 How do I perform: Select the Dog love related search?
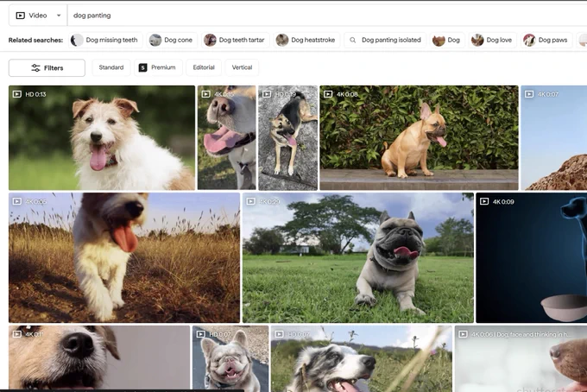(492, 40)
